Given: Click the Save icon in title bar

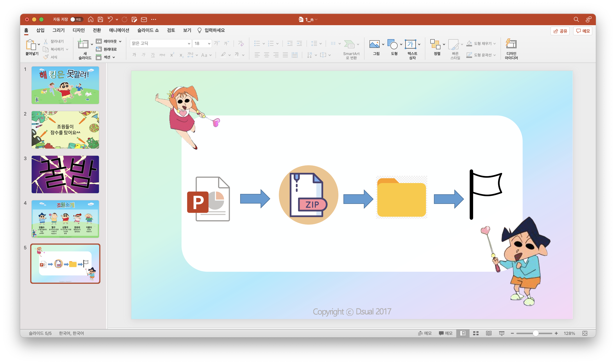Looking at the screenshot, I should (100, 19).
